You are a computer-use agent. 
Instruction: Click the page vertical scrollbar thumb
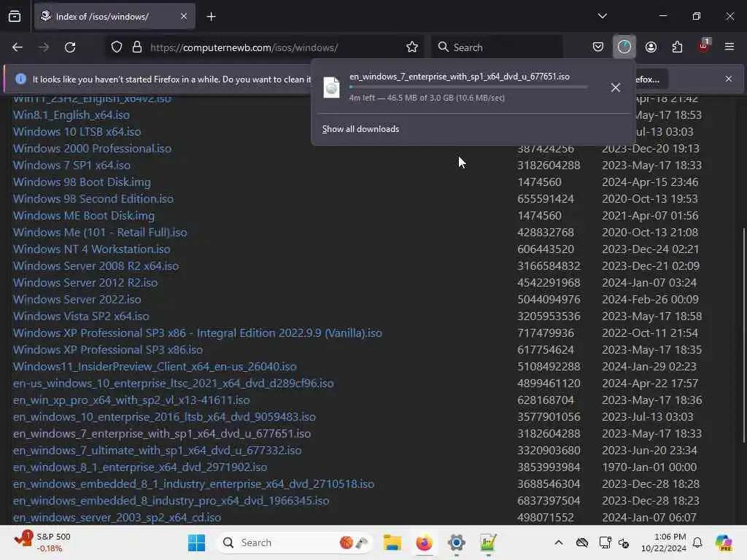pos(744,335)
